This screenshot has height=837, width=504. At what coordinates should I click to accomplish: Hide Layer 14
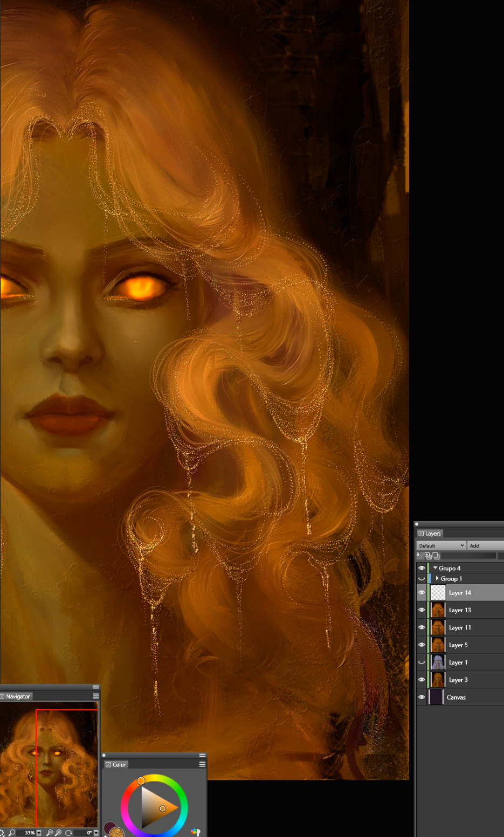point(422,593)
